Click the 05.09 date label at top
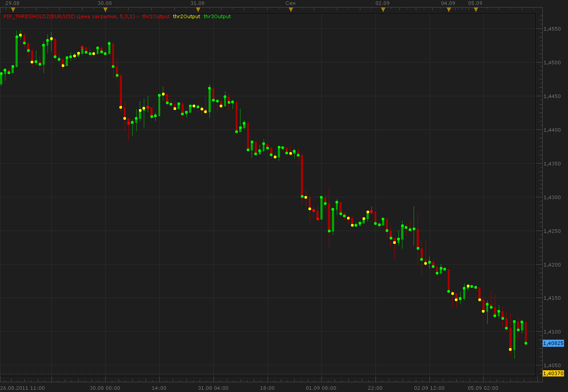 [475, 3]
